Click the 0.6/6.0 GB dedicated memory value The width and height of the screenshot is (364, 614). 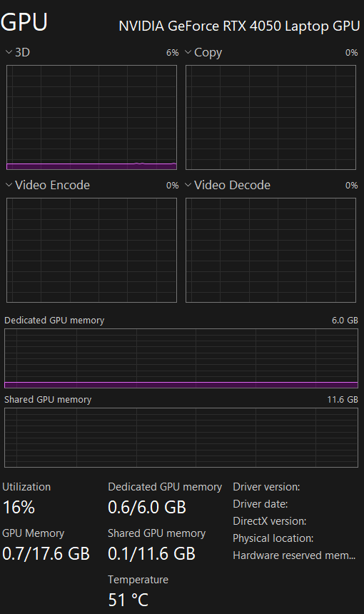click(x=147, y=508)
